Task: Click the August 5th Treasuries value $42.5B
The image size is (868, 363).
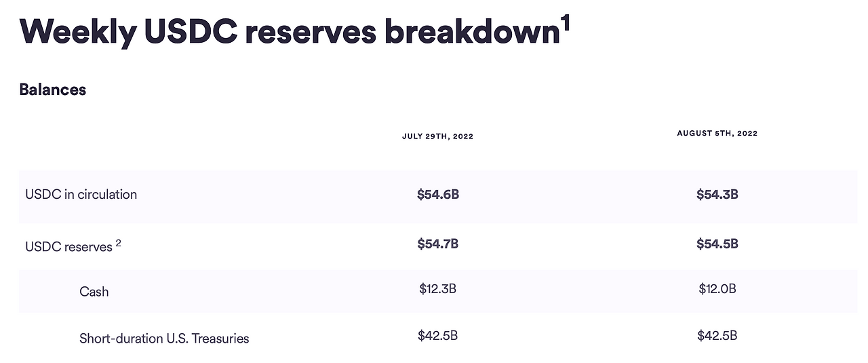Action: (x=717, y=335)
